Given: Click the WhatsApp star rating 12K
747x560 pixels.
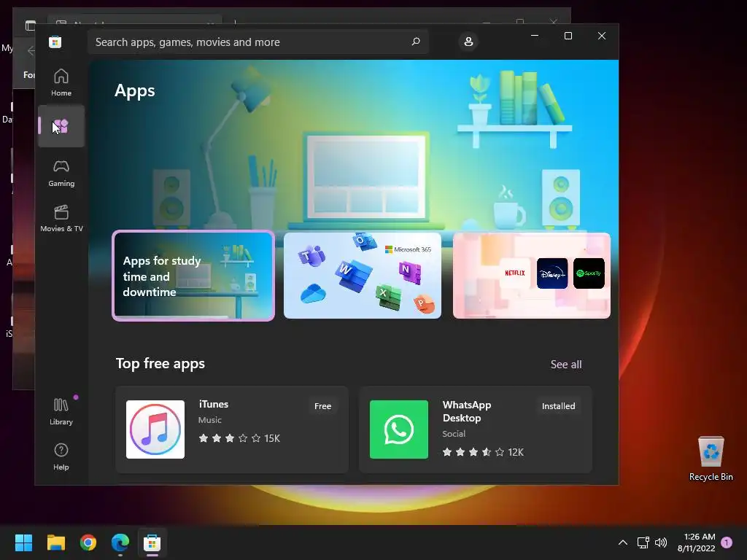Looking at the screenshot, I should pos(483,452).
